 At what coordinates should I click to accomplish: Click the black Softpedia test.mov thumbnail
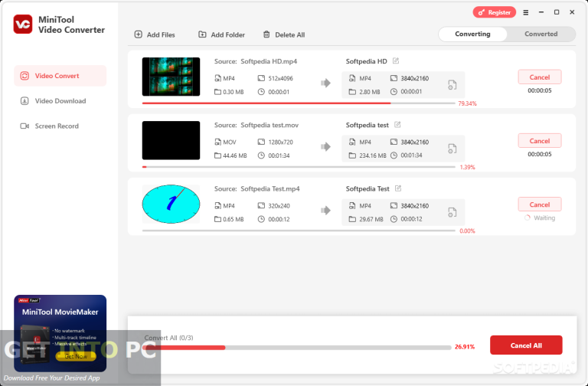tap(171, 140)
